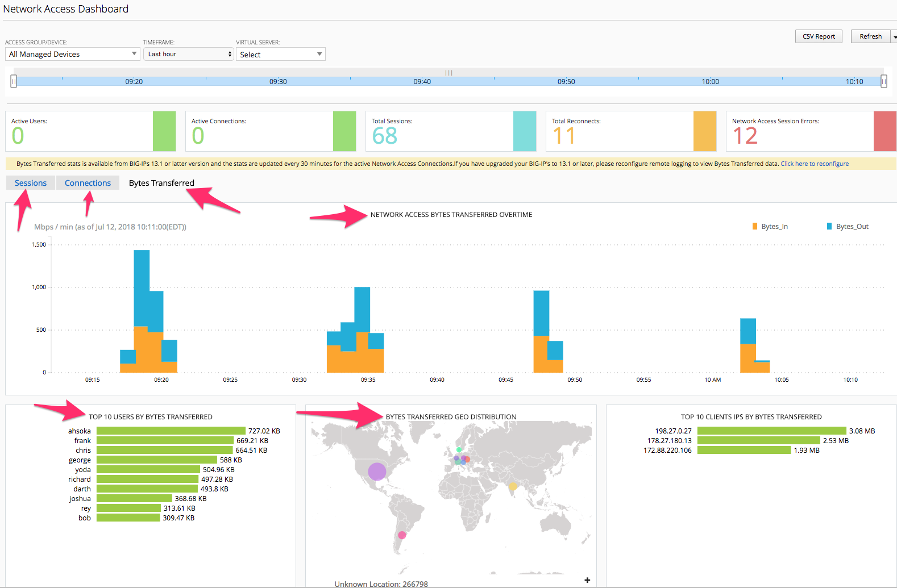Open the Last hour timeframe dropdown
Viewport: 897px width, 588px height.
[x=188, y=54]
